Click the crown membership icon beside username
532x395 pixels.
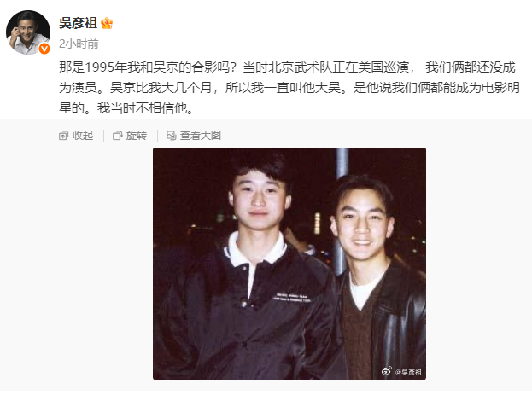(x=107, y=23)
